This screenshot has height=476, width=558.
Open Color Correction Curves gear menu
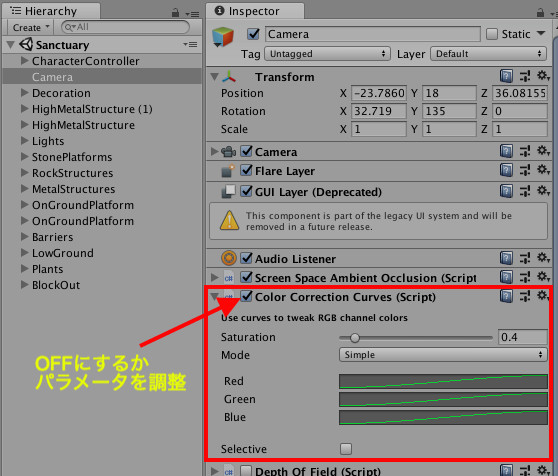[543, 296]
